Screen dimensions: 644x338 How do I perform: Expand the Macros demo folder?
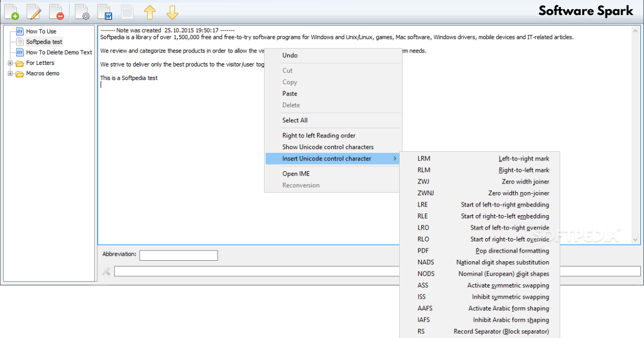click(x=10, y=74)
